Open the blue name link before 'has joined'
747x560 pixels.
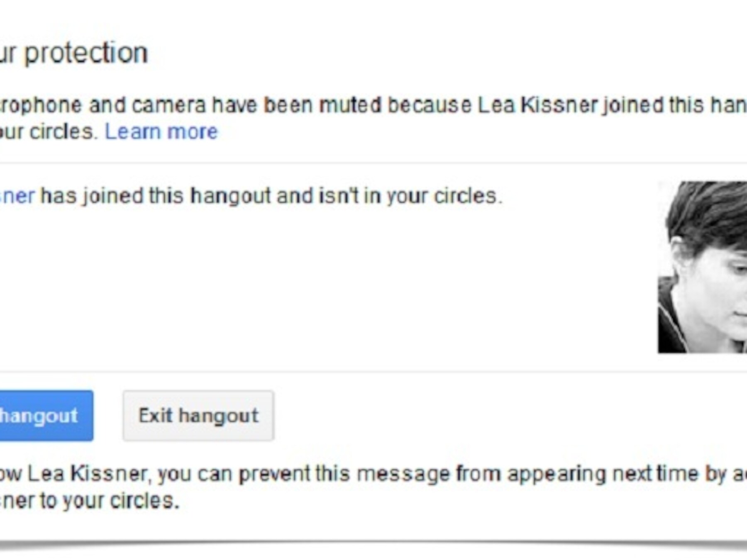point(17,196)
